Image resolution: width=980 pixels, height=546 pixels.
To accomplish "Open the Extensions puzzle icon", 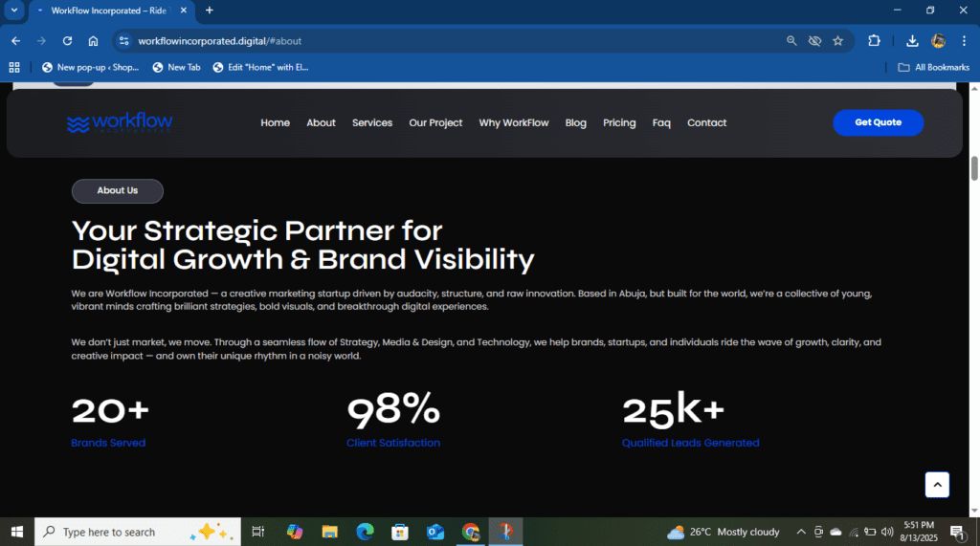I will (x=874, y=41).
